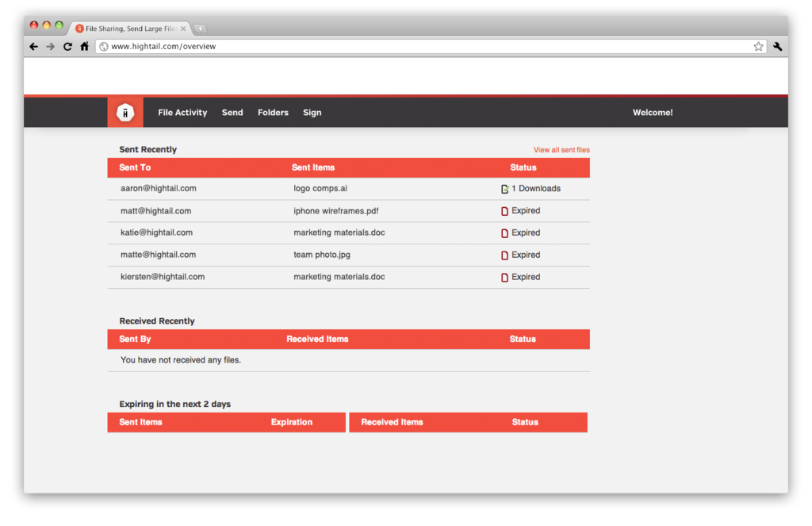Click the browser back arrow

33,47
